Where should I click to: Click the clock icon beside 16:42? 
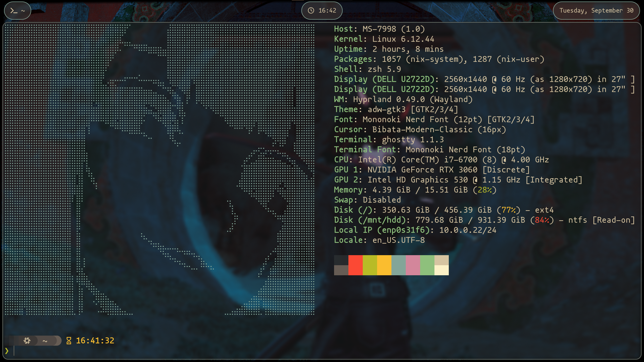[x=311, y=11]
